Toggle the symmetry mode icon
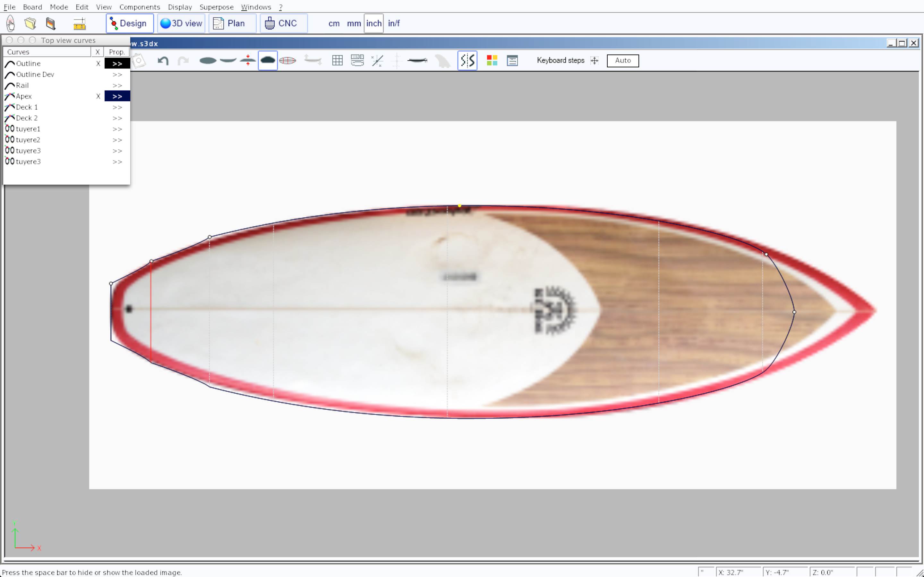 [467, 61]
